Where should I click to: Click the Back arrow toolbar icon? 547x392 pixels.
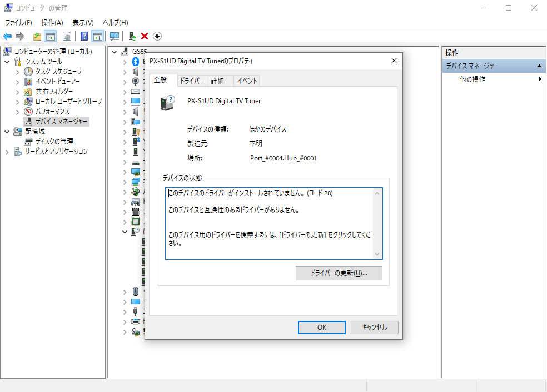(x=7, y=36)
